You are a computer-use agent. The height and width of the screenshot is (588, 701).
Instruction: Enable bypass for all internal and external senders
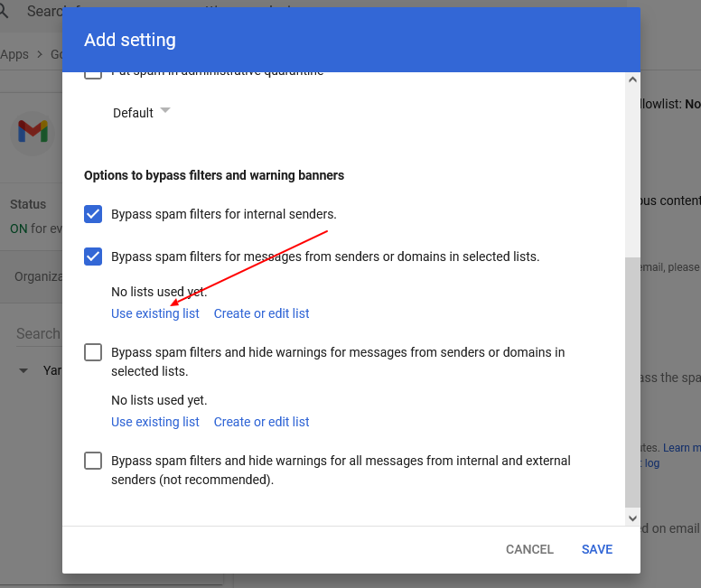93,461
